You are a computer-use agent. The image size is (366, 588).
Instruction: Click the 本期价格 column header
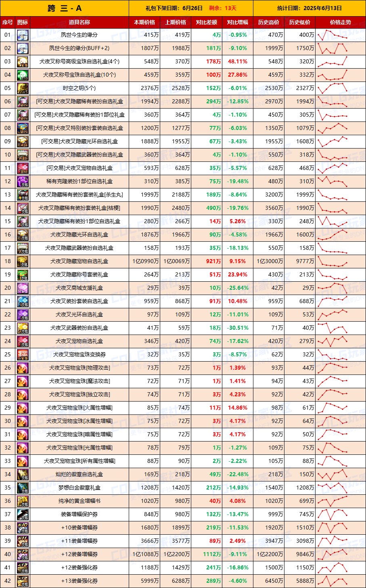pyautogui.click(x=144, y=23)
